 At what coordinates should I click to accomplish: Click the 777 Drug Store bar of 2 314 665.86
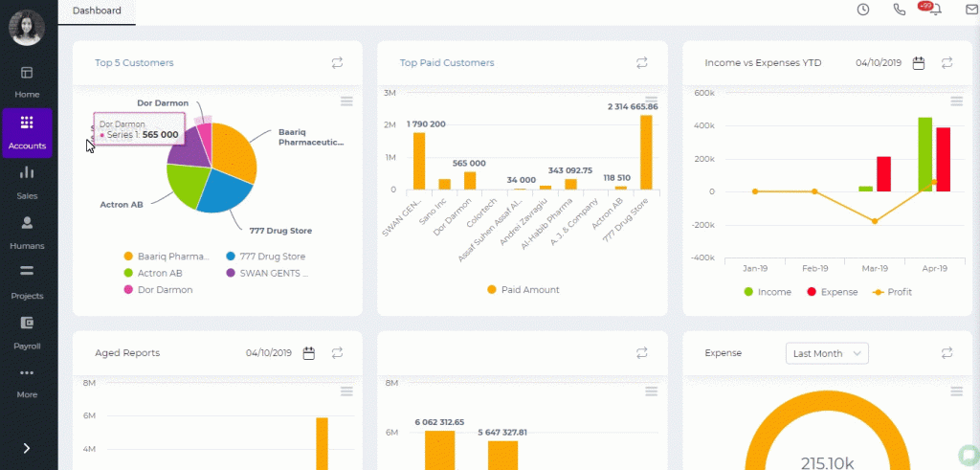(646, 152)
